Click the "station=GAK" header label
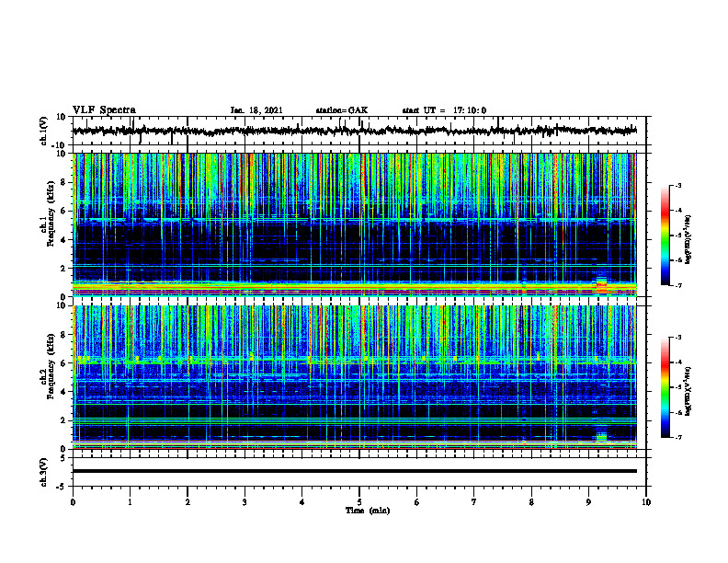The height and width of the screenshot is (563, 728). (x=342, y=110)
